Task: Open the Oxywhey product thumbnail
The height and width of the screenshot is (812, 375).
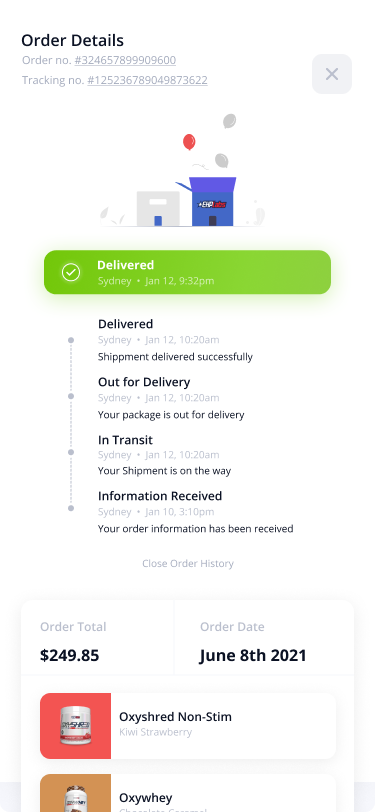Action: 76,793
